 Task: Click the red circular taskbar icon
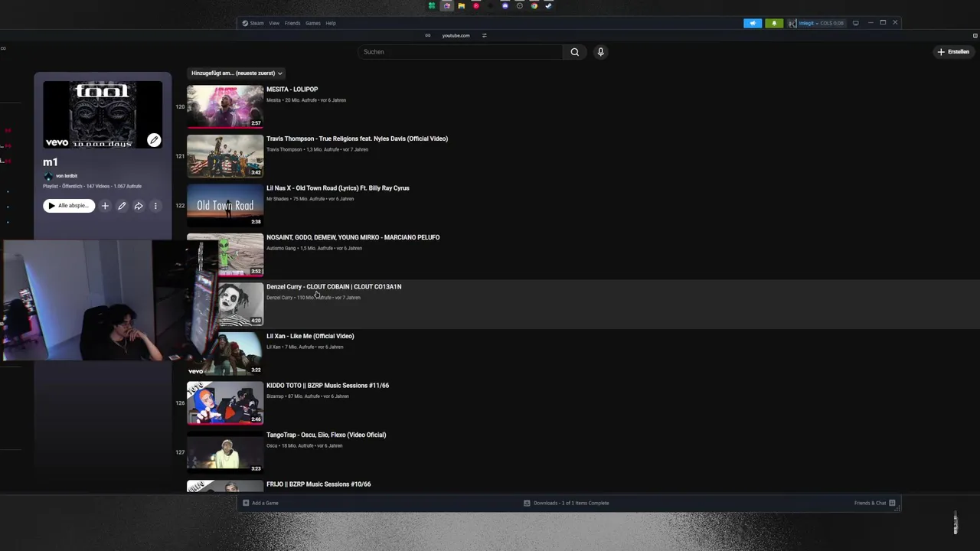[476, 5]
